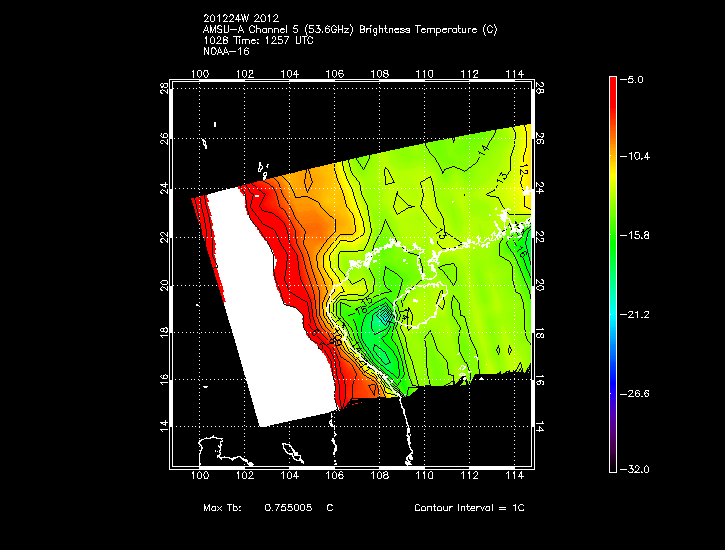
Task: Pick the red top of the color bar
Action: [x=612, y=85]
